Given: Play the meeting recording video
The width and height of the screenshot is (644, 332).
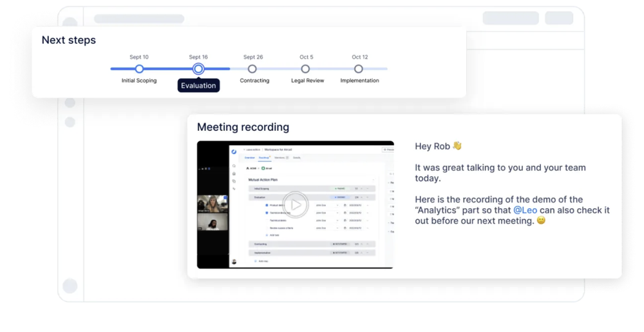Looking at the screenshot, I should [x=295, y=204].
